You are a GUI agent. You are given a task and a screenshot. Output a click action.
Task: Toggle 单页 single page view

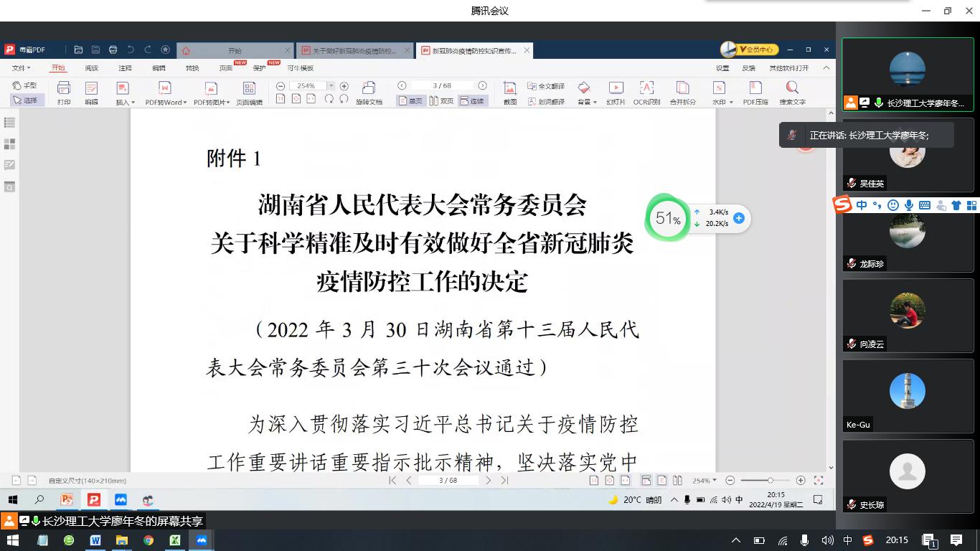click(411, 101)
